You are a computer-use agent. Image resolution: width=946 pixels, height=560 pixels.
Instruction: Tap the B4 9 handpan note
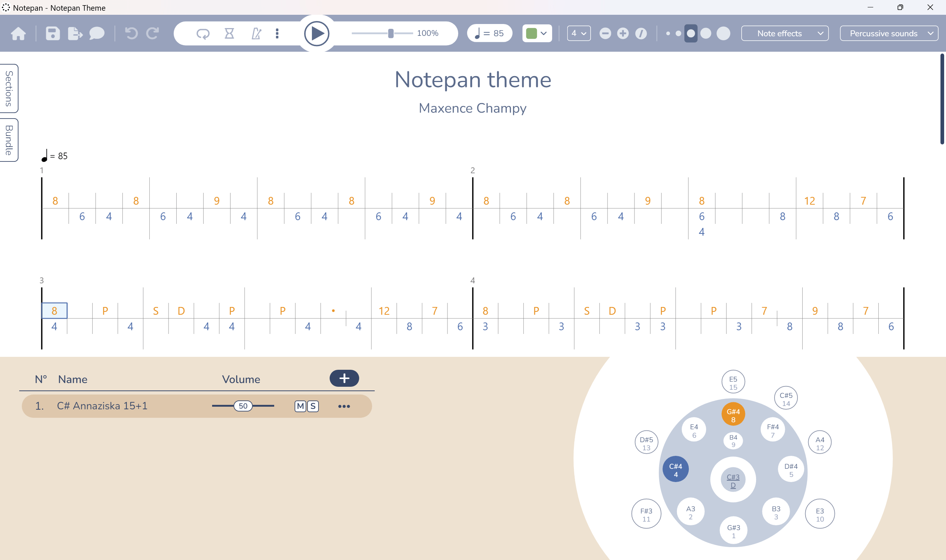point(733,440)
